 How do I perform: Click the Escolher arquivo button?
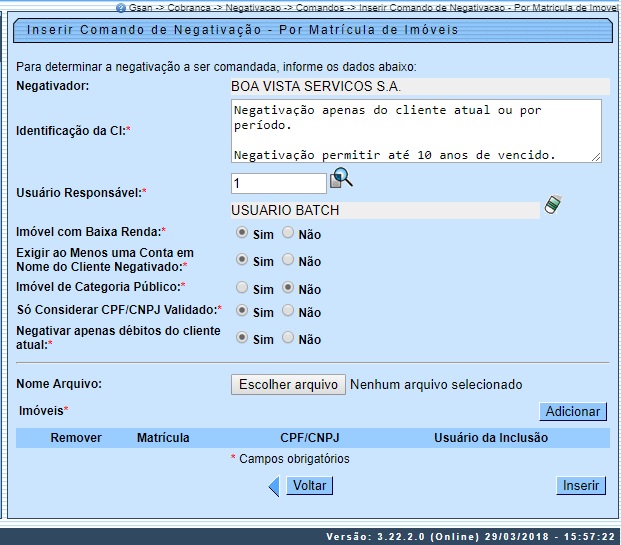289,384
